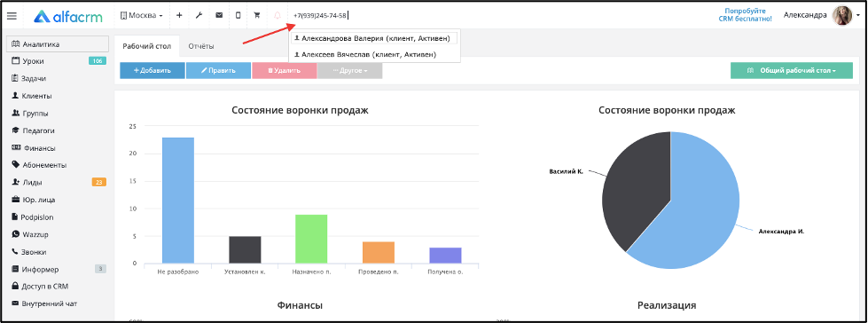The height and width of the screenshot is (323, 868).
Task: Open the Другое dropdown button
Action: [349, 70]
